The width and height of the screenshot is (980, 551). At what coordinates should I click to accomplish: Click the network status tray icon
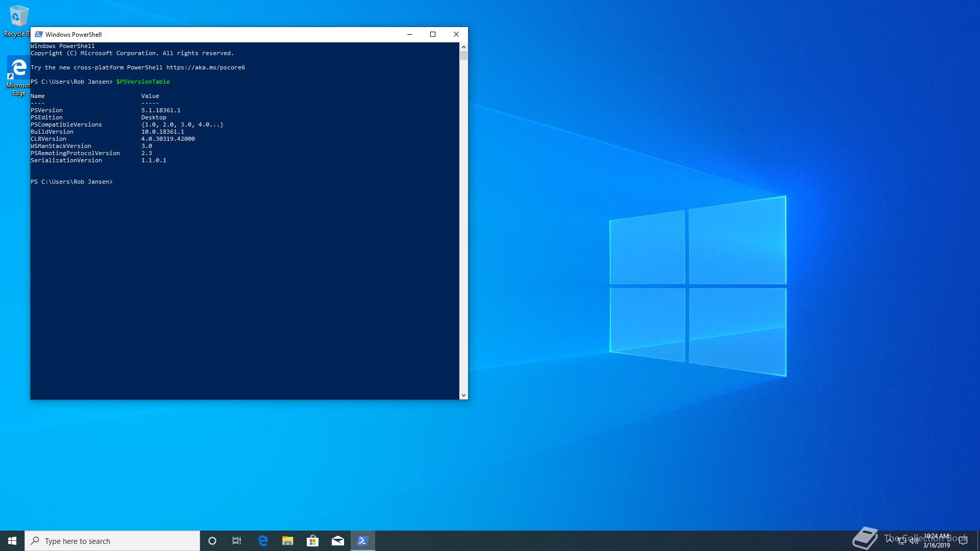[902, 541]
